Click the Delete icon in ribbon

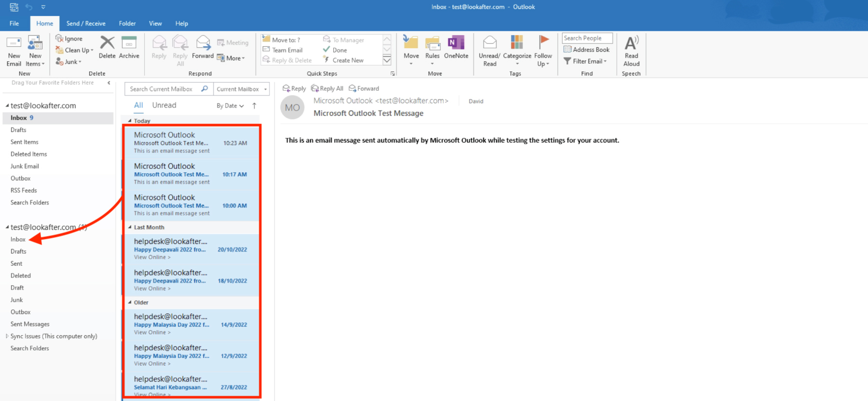[107, 43]
